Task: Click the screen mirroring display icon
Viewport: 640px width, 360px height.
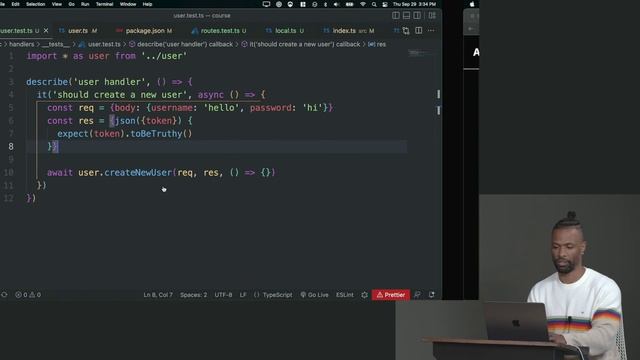Action: pyautogui.click(x=267, y=4)
